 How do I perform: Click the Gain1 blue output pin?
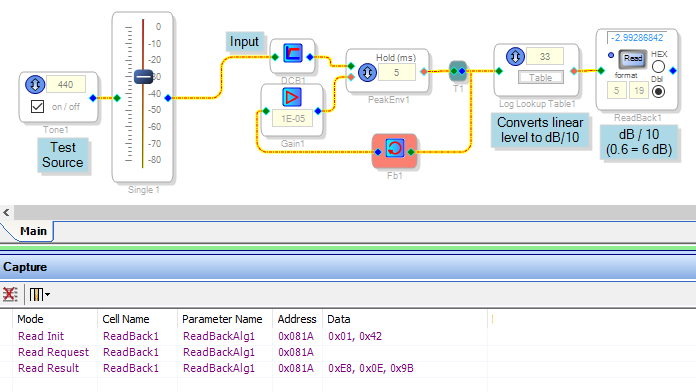tap(318, 111)
